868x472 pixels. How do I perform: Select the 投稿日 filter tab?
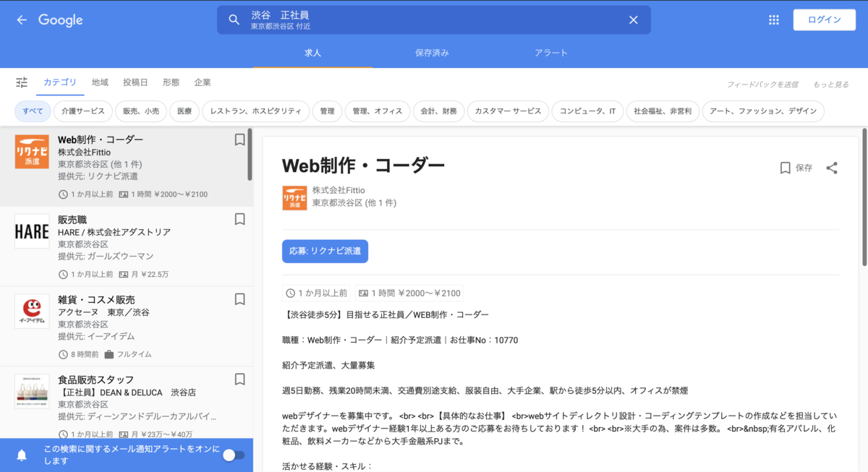click(135, 82)
